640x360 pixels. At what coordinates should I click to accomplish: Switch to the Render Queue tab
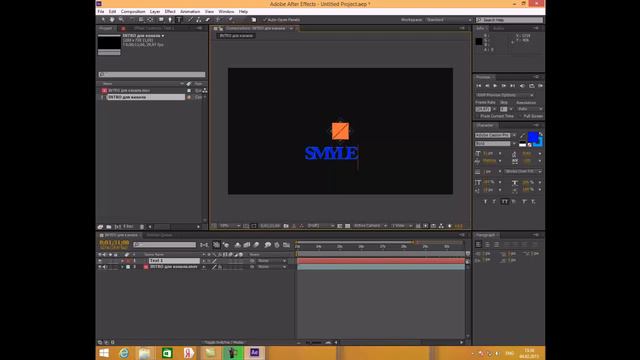point(159,235)
